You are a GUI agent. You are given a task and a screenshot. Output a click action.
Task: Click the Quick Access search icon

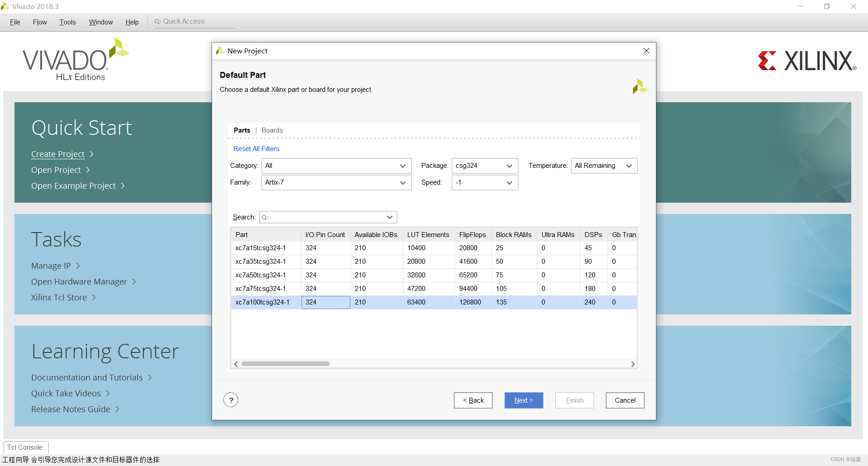(157, 21)
